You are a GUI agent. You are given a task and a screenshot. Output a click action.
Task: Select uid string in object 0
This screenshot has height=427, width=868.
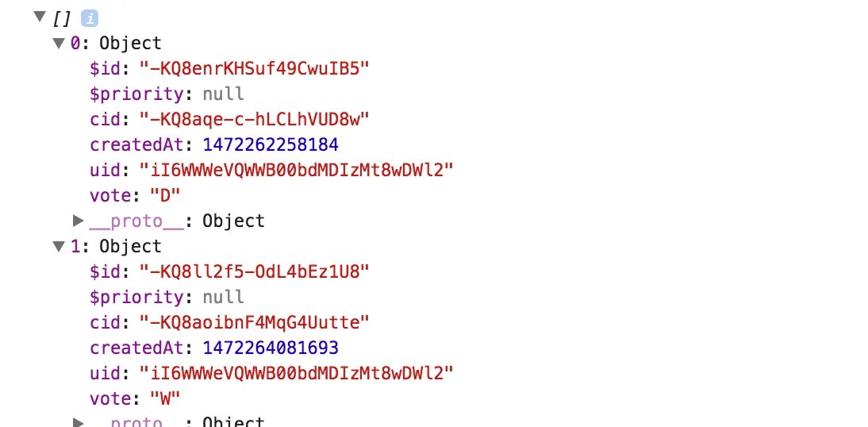coord(296,170)
